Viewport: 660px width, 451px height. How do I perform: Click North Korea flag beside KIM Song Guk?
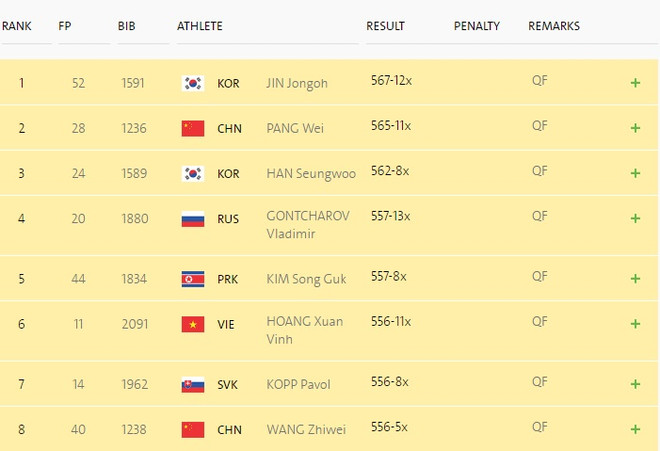(193, 279)
